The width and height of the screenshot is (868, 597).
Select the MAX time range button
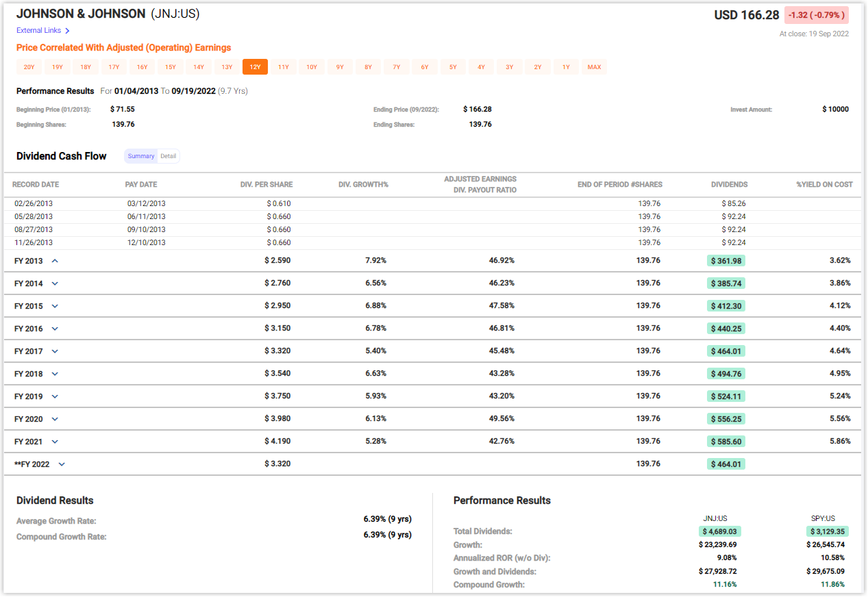point(594,67)
